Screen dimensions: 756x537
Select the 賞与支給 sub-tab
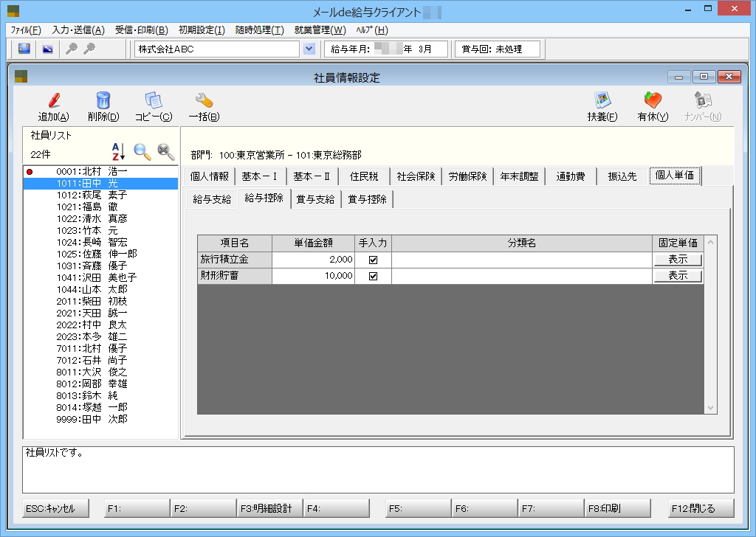[315, 199]
